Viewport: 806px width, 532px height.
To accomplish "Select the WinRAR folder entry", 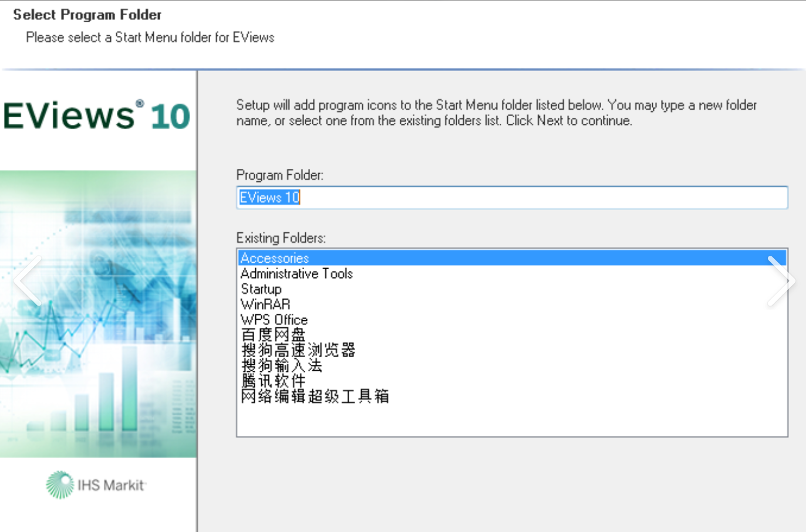I will [x=265, y=304].
